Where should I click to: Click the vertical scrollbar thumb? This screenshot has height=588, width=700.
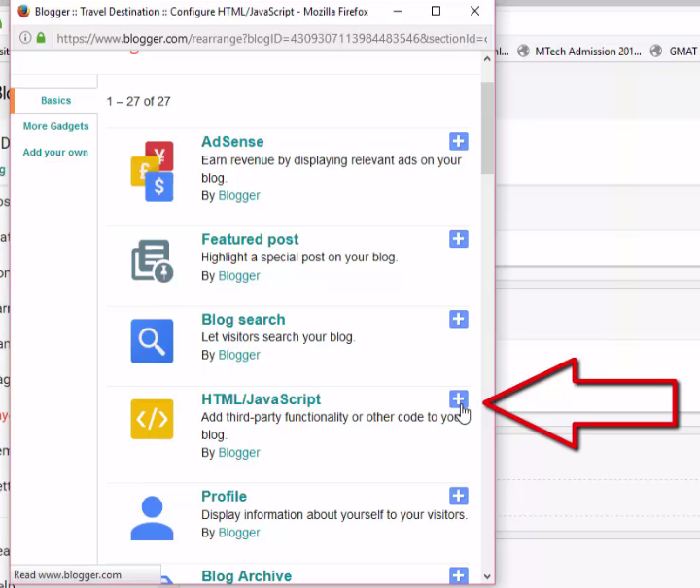(x=487, y=127)
